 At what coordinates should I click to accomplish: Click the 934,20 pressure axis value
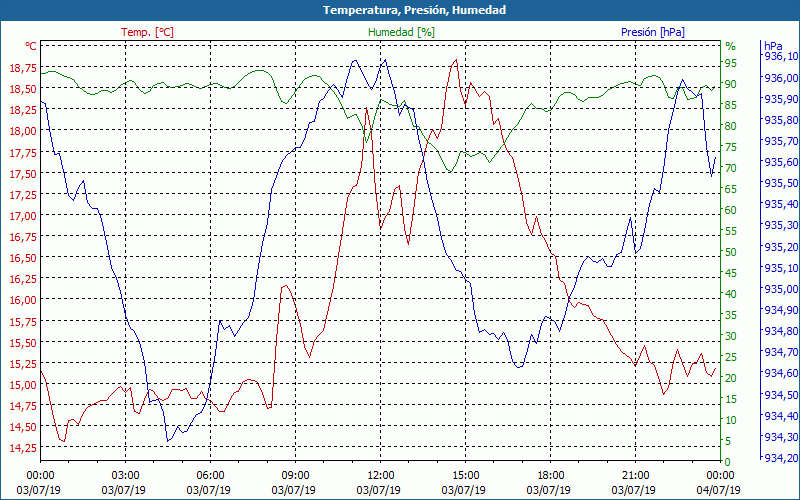pos(782,458)
